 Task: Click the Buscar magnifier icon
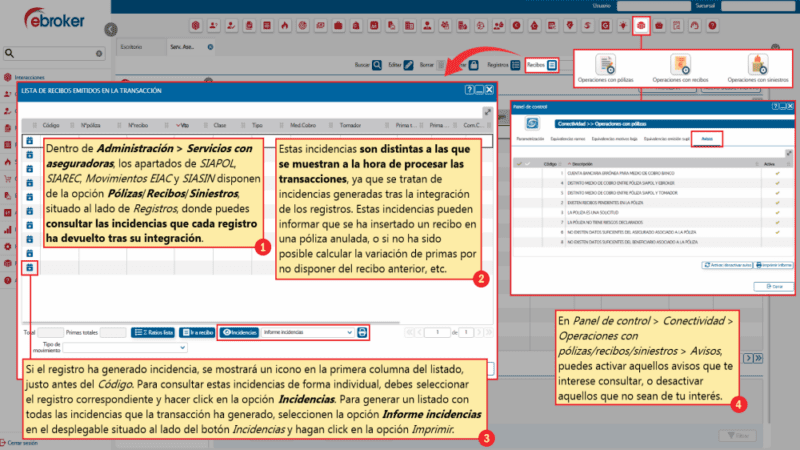coord(379,65)
